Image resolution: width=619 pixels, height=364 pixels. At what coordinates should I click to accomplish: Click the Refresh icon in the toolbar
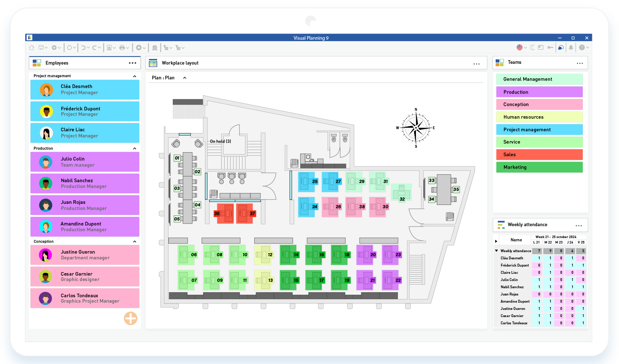(69, 47)
